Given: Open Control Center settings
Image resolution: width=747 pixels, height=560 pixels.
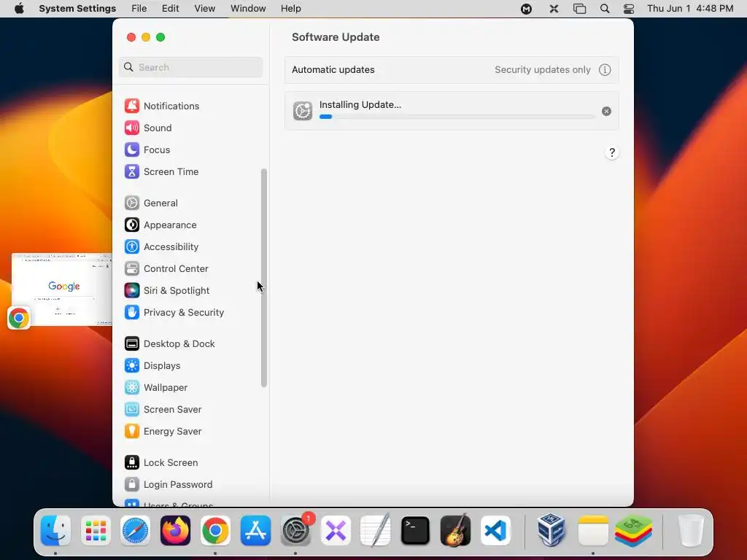Looking at the screenshot, I should [x=166, y=268].
